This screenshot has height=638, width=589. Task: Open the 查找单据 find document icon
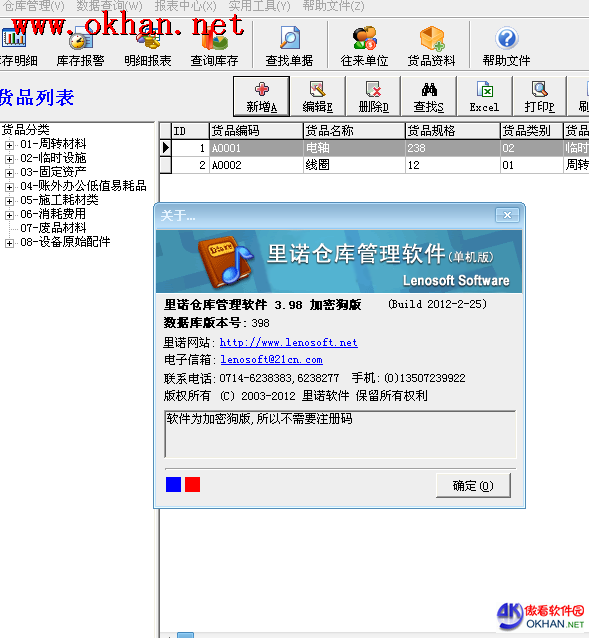tap(289, 48)
